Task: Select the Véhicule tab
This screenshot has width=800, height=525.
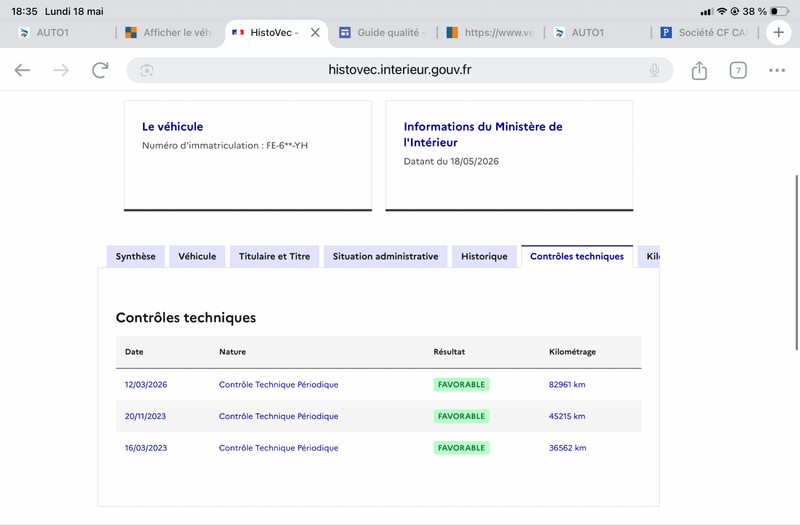Action: (197, 256)
